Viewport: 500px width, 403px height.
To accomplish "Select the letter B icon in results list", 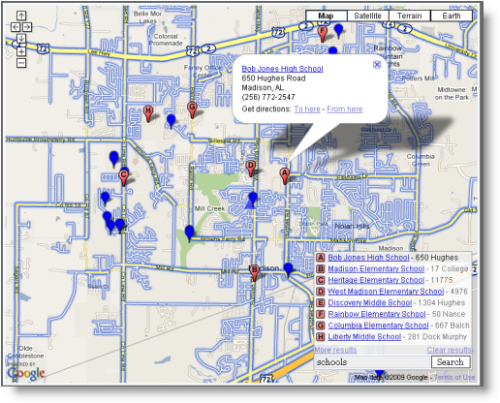I will coord(320,269).
